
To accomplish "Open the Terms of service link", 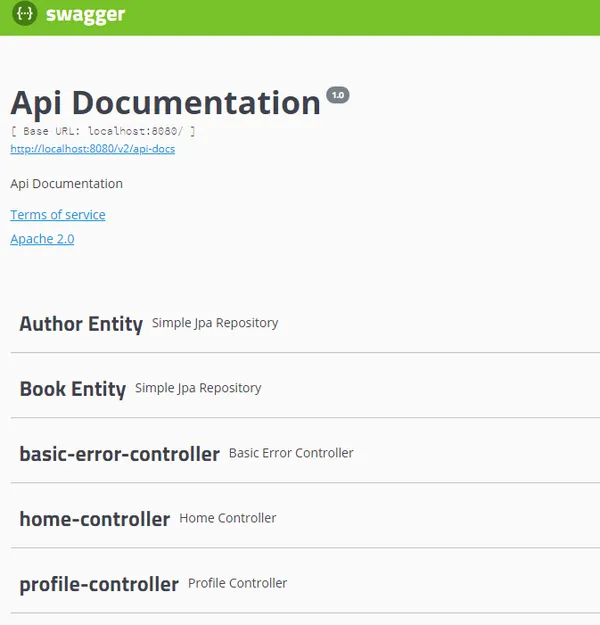I will (57, 215).
